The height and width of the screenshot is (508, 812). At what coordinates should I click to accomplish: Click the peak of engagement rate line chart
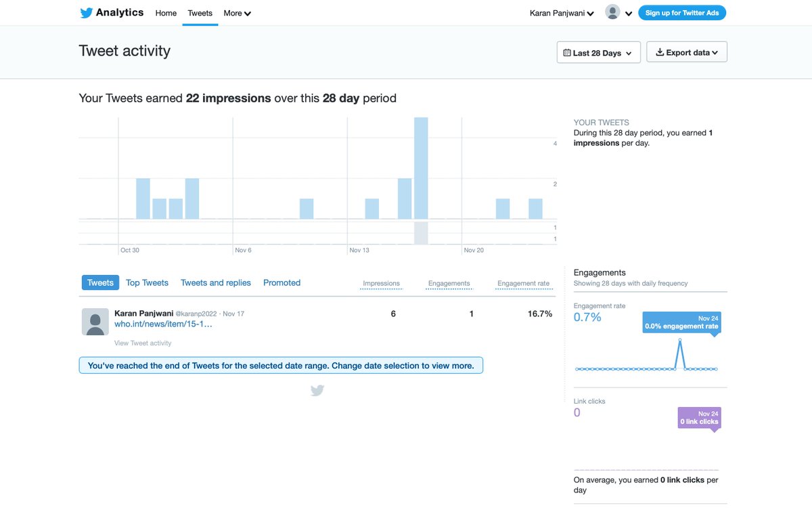679,341
